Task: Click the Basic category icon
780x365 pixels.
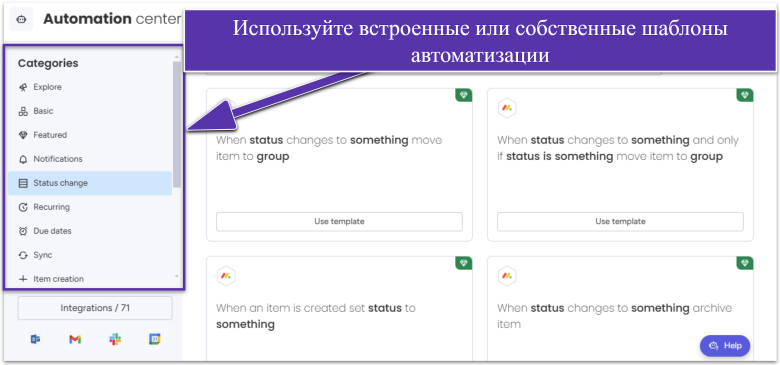Action: pyautogui.click(x=23, y=111)
